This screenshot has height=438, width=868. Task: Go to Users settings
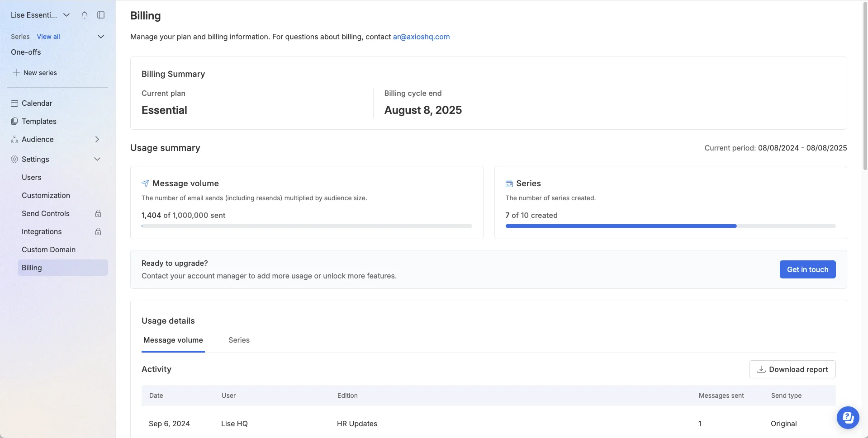[x=31, y=177]
